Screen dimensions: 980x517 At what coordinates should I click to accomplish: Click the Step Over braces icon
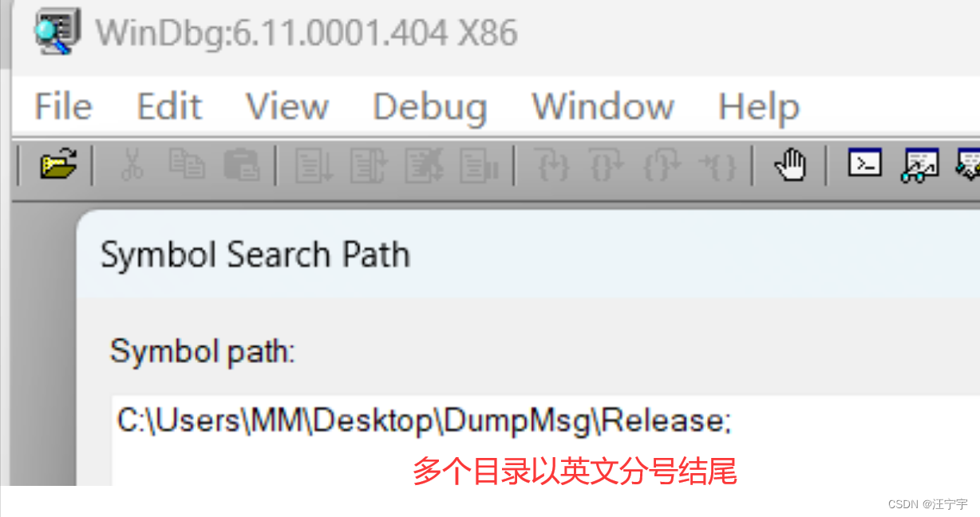click(x=607, y=165)
